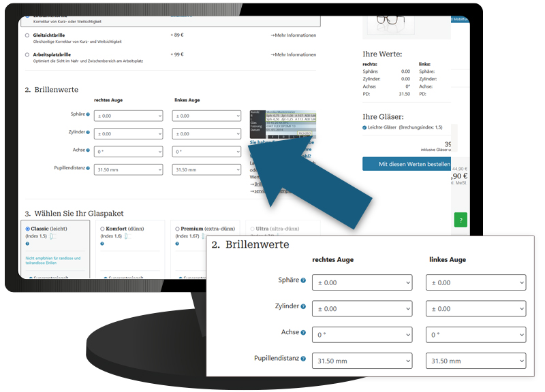The width and height of the screenshot is (545, 392).
Task: Choose the Premium (extra-dünn) glass package
Action: tap(177, 229)
